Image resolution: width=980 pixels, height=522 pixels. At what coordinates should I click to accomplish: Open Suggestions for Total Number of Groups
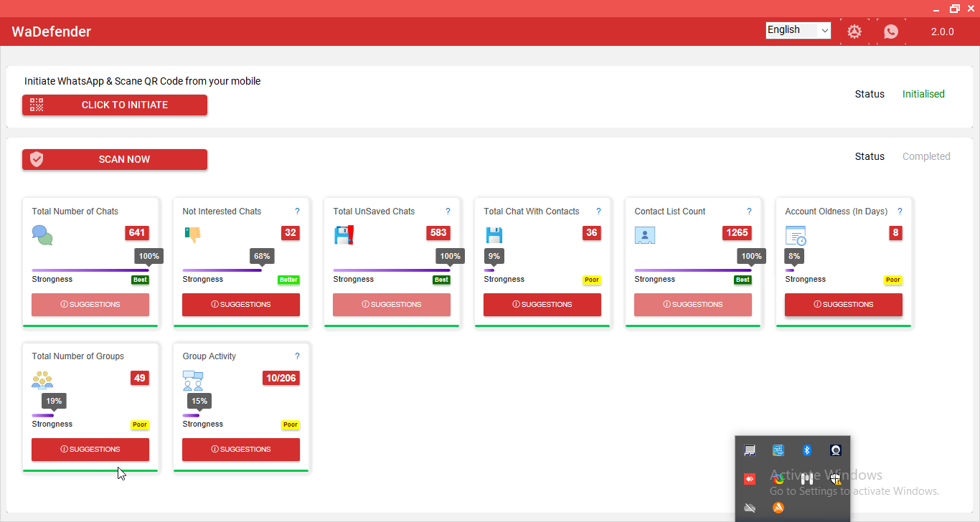pyautogui.click(x=90, y=450)
